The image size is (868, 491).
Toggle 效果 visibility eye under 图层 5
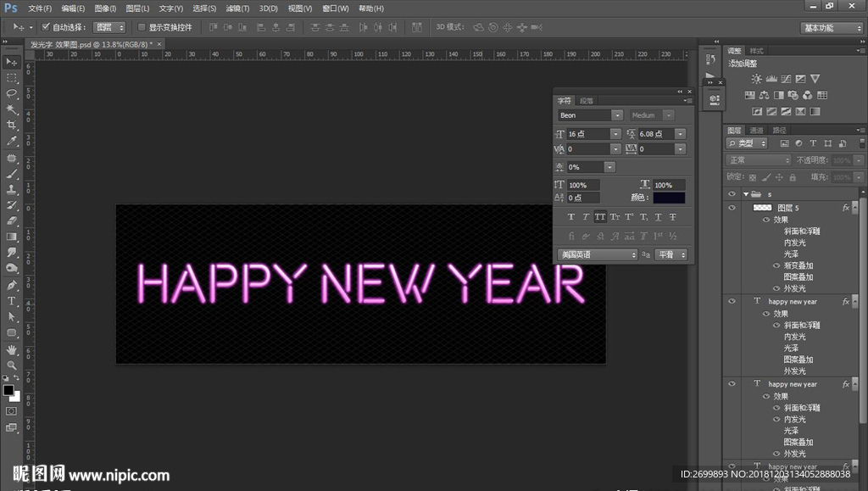766,220
